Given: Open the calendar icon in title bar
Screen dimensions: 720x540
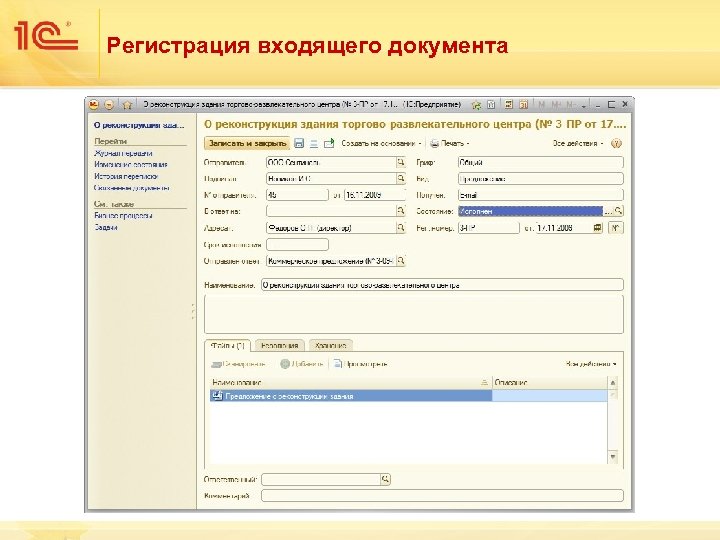Looking at the screenshot, I should [x=523, y=105].
